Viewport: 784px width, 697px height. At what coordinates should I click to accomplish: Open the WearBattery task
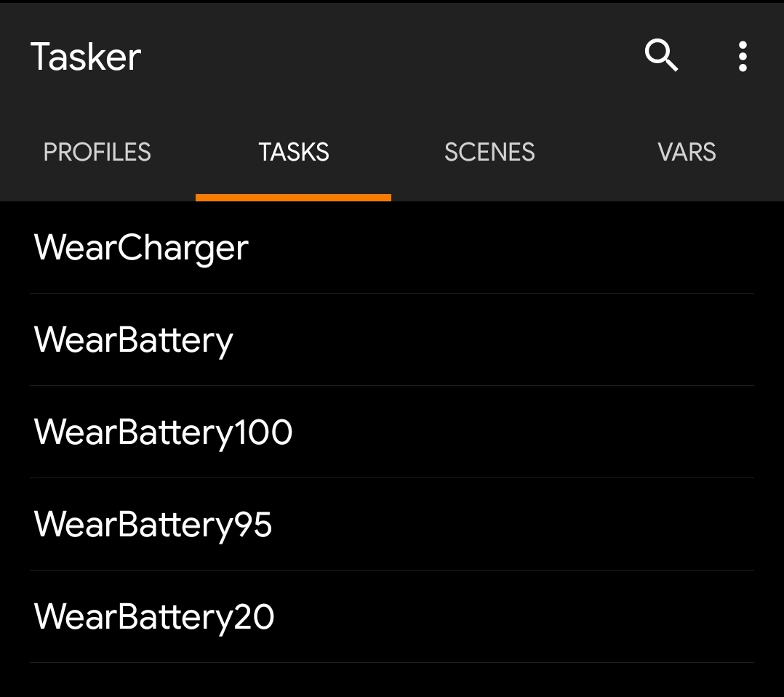point(134,340)
